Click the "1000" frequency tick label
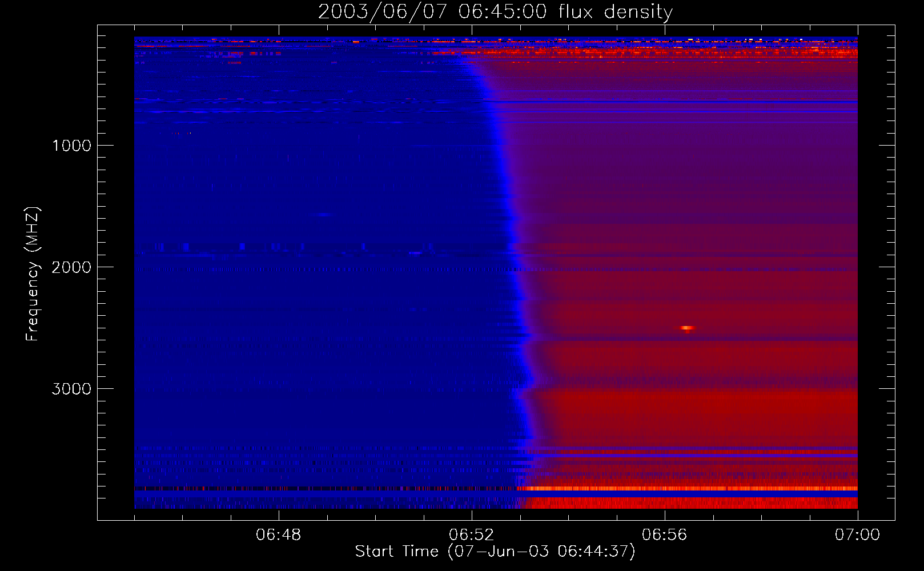The image size is (924, 571). point(71,146)
